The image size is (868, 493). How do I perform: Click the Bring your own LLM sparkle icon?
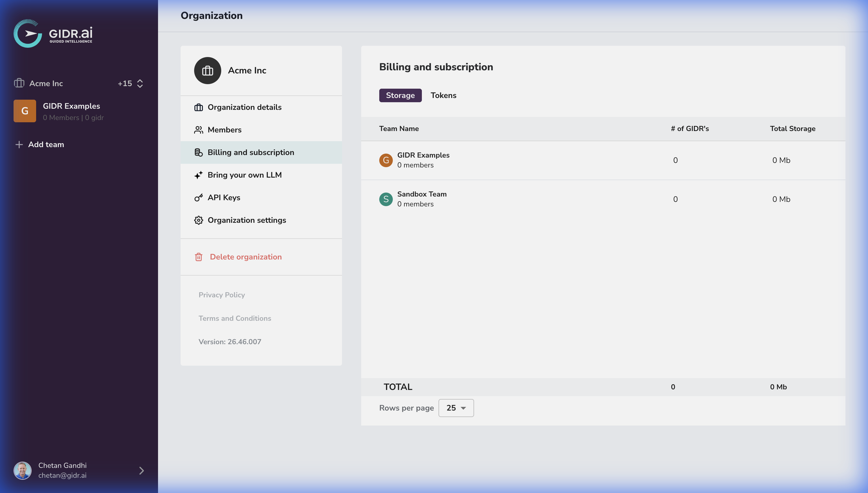(199, 175)
